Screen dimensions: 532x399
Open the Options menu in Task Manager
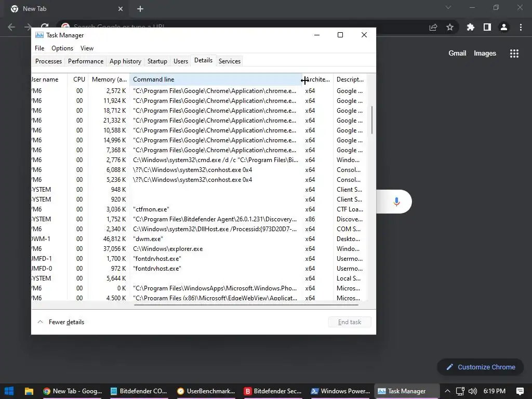(62, 48)
